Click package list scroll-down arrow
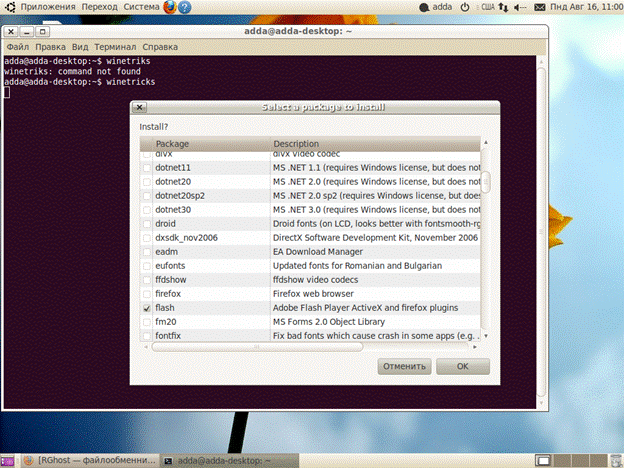Image resolution: width=624 pixels, height=468 pixels. 486,336
